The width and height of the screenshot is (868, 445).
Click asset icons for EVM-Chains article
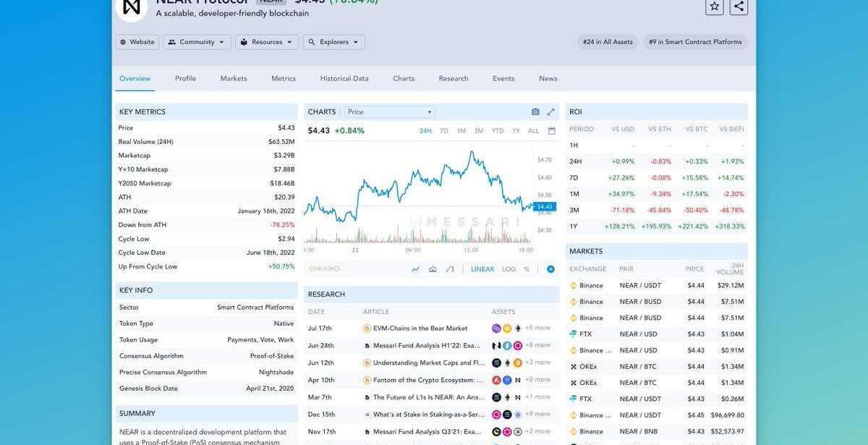507,329
